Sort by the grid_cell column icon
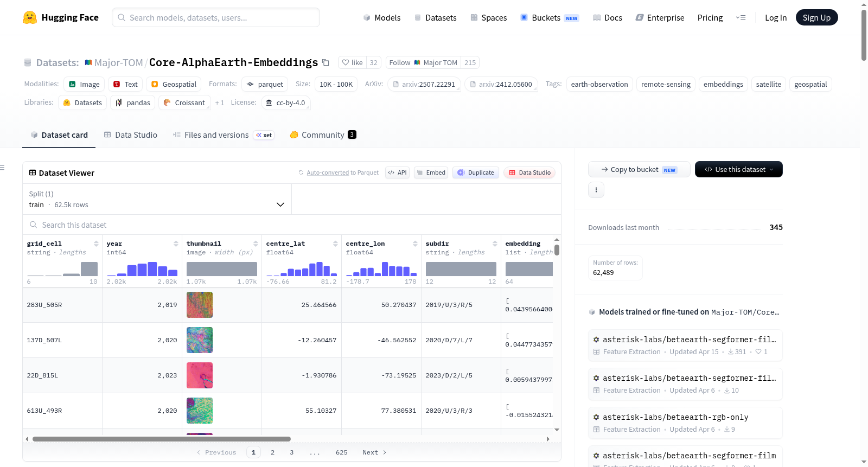The height and width of the screenshot is (467, 868). click(96, 244)
